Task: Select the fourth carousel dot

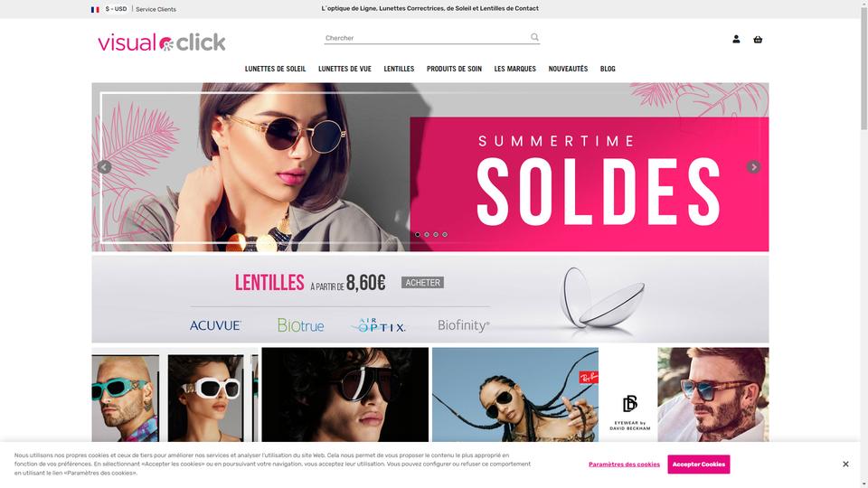Action: (x=445, y=235)
